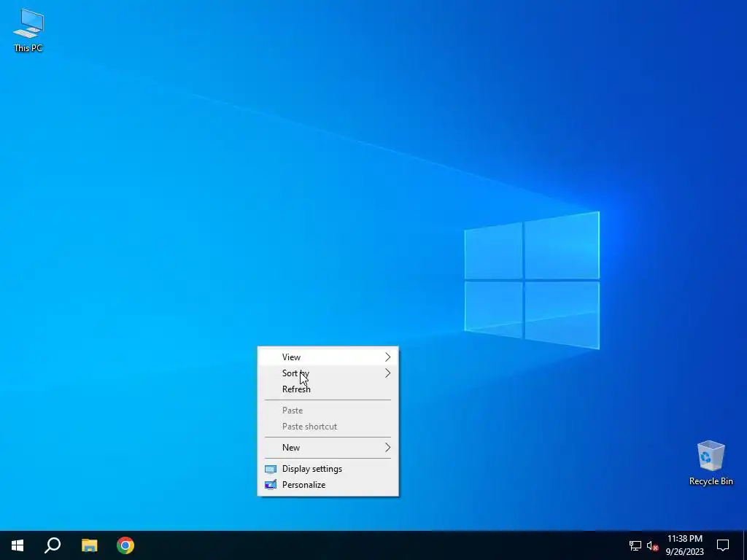Screen dimensions: 747x560
Task: Click the greyed-out Paste entry
Action: [328, 411]
